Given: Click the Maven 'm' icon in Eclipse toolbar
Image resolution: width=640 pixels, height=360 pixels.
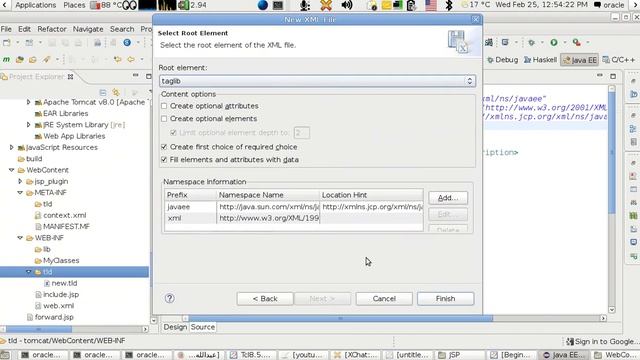Looking at the screenshot, I should (6, 60).
